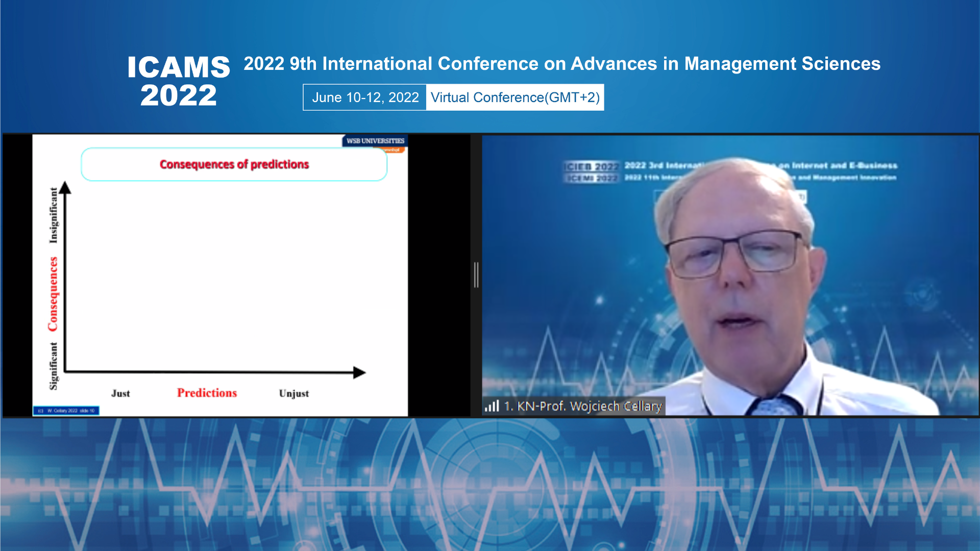Click the slide 10 footer marker
The image size is (980, 551).
coord(67,410)
